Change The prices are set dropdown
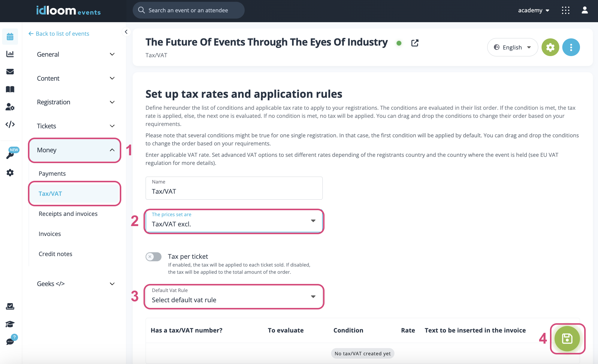The height and width of the screenshot is (364, 598). click(234, 221)
